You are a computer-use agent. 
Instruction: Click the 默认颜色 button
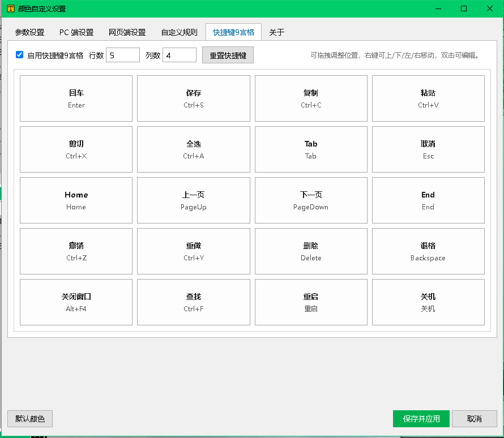[x=30, y=419]
